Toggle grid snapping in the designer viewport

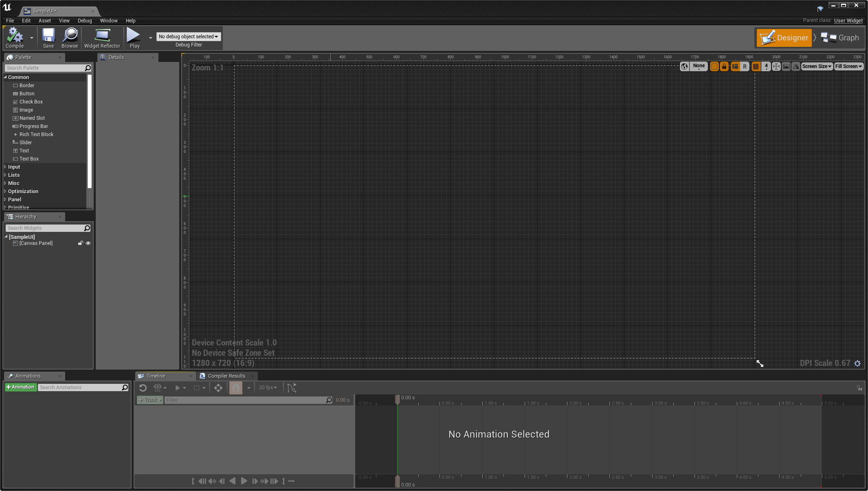point(756,66)
